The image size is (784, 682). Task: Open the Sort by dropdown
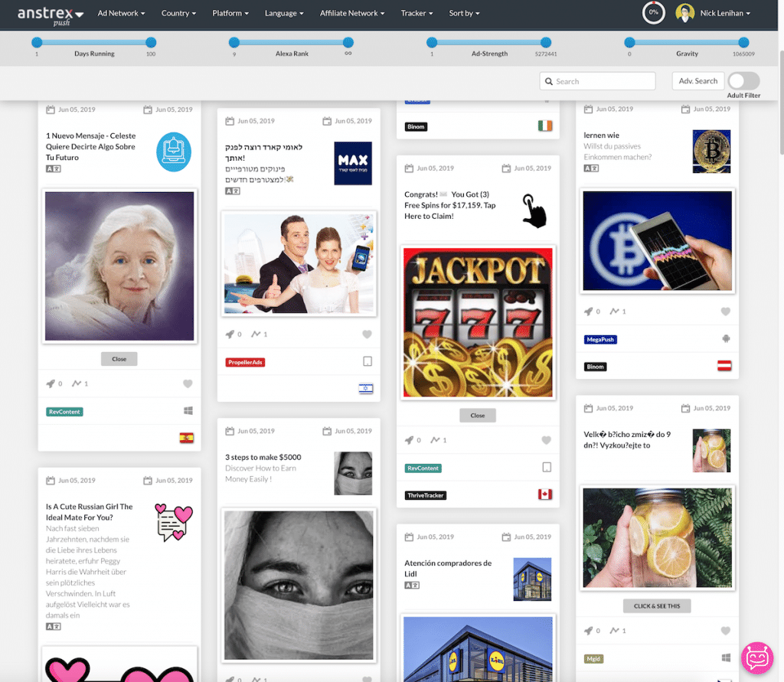pyautogui.click(x=464, y=13)
